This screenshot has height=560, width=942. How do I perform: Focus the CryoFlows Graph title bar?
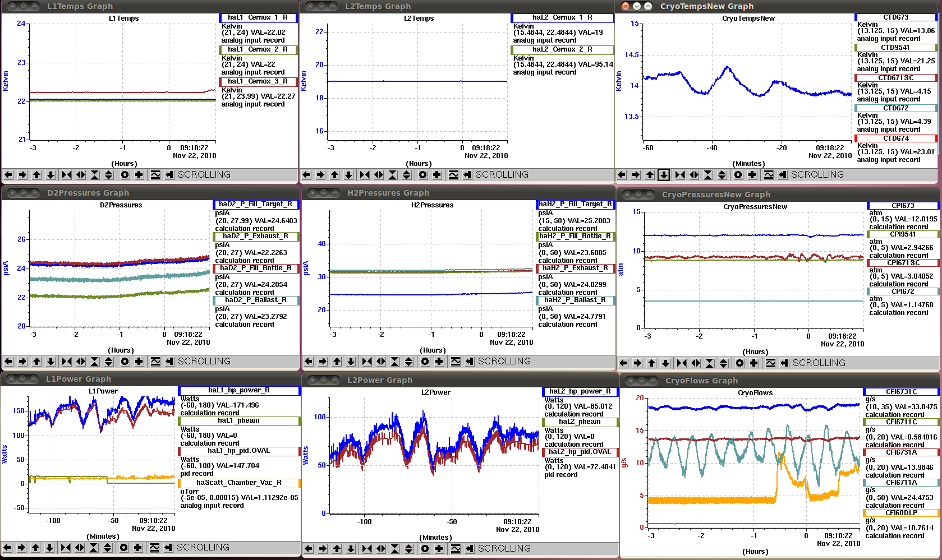780,381
